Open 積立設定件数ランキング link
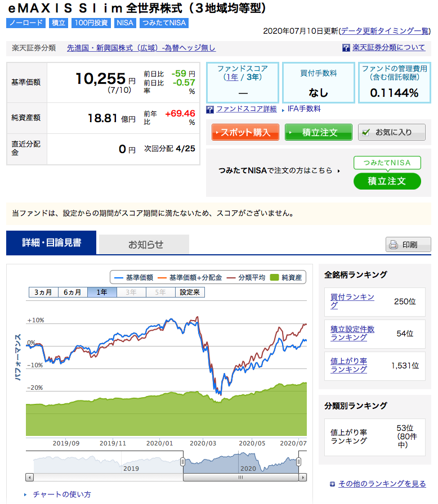 coord(352,334)
